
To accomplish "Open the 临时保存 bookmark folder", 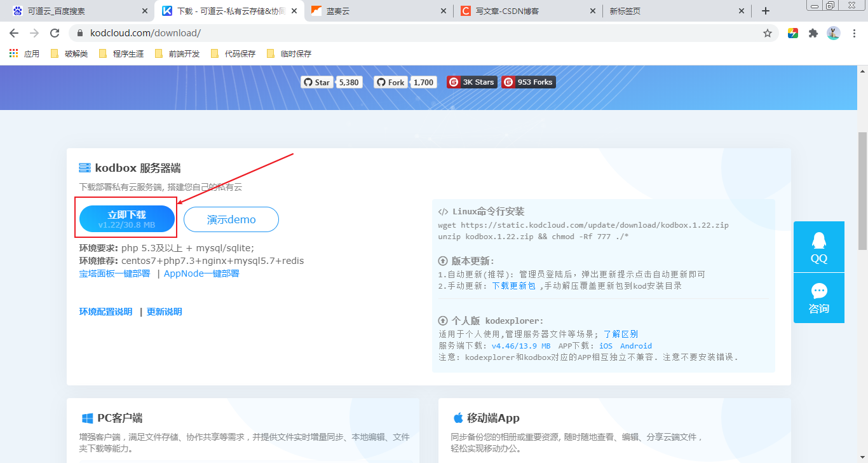I will click(x=289, y=54).
